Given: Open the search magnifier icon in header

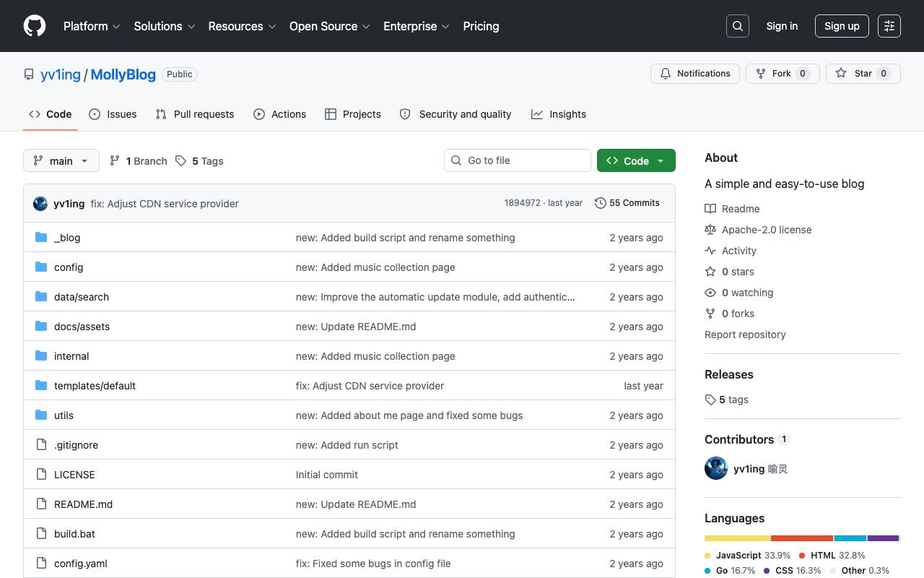Looking at the screenshot, I should (x=738, y=26).
